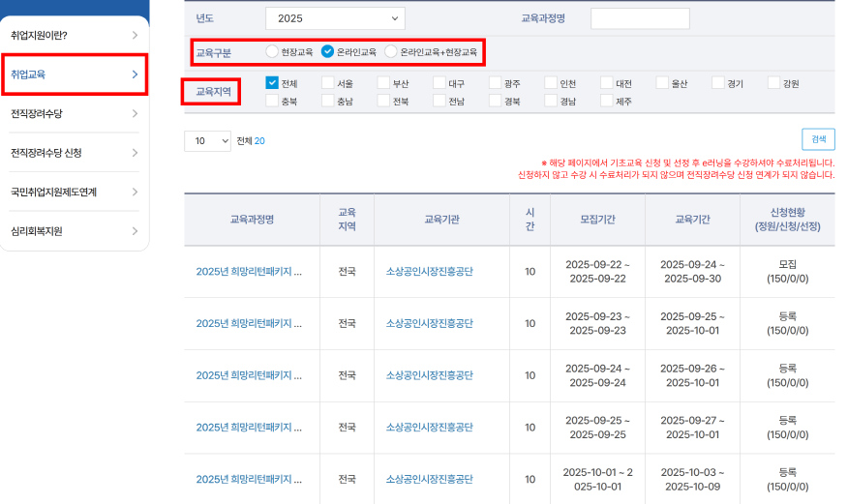Click the arrow icon beside 심리회복지원

pos(135,231)
